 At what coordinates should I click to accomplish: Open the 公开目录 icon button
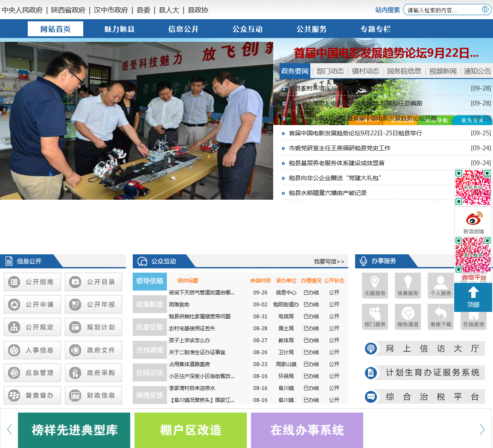93,282
